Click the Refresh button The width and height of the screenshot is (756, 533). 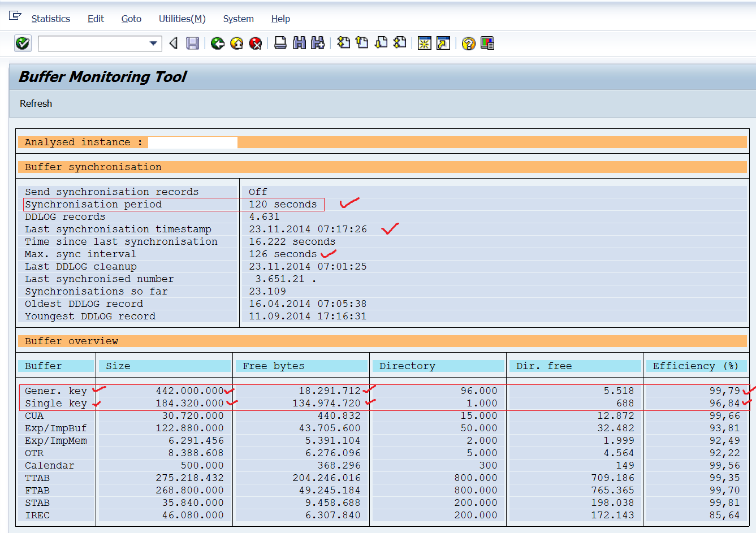pos(36,103)
